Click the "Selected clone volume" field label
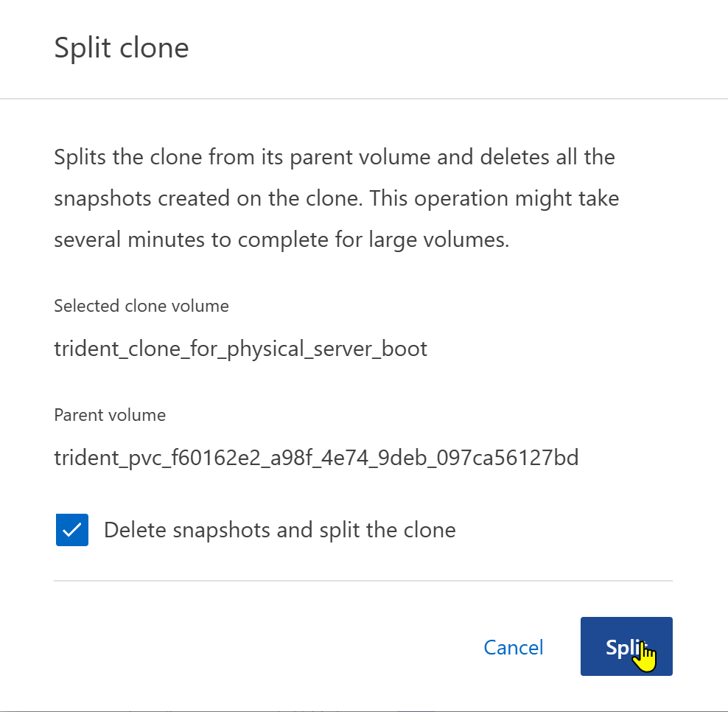 pyautogui.click(x=141, y=306)
